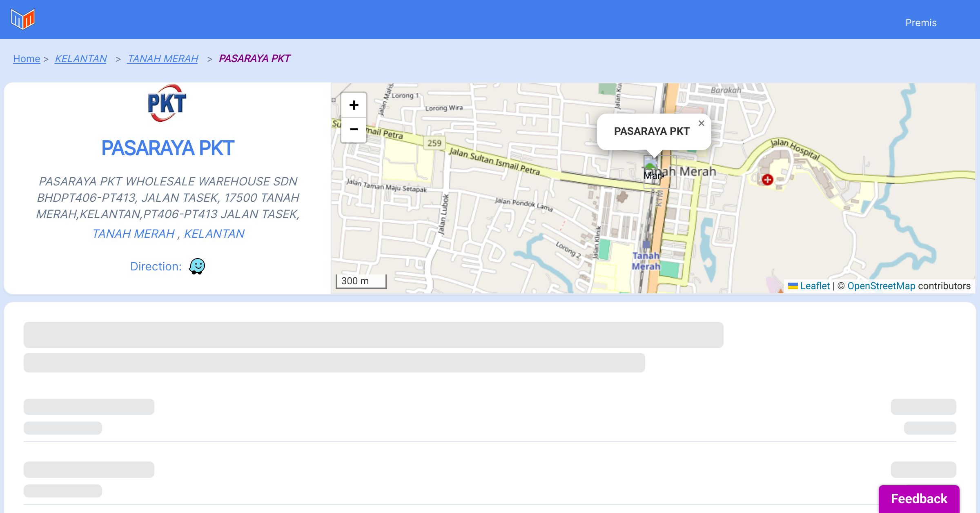Click the KELANTAN link in the address
This screenshot has height=513, width=980.
pyautogui.click(x=214, y=234)
